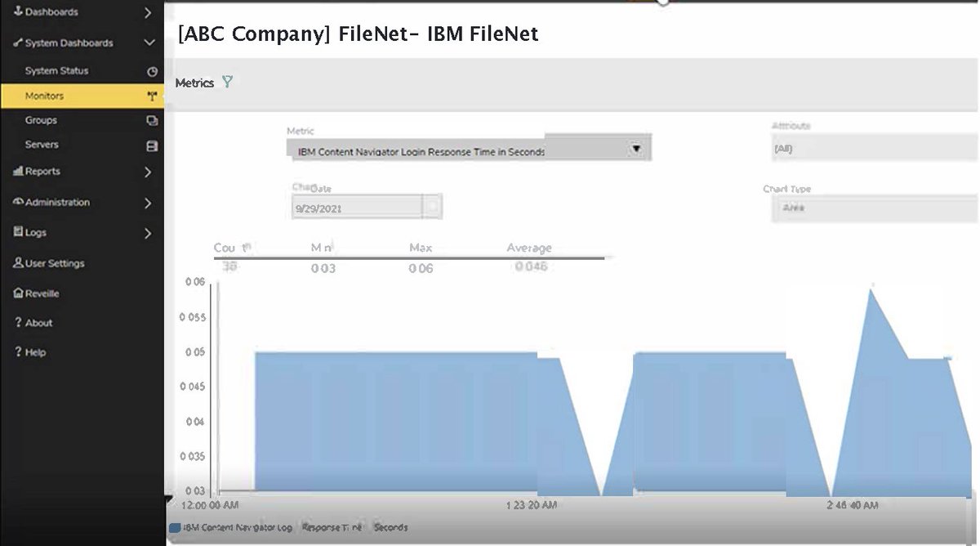Screen dimensions: 980x546
Task: Click the Groups stacked-windows icon
Action: (151, 121)
